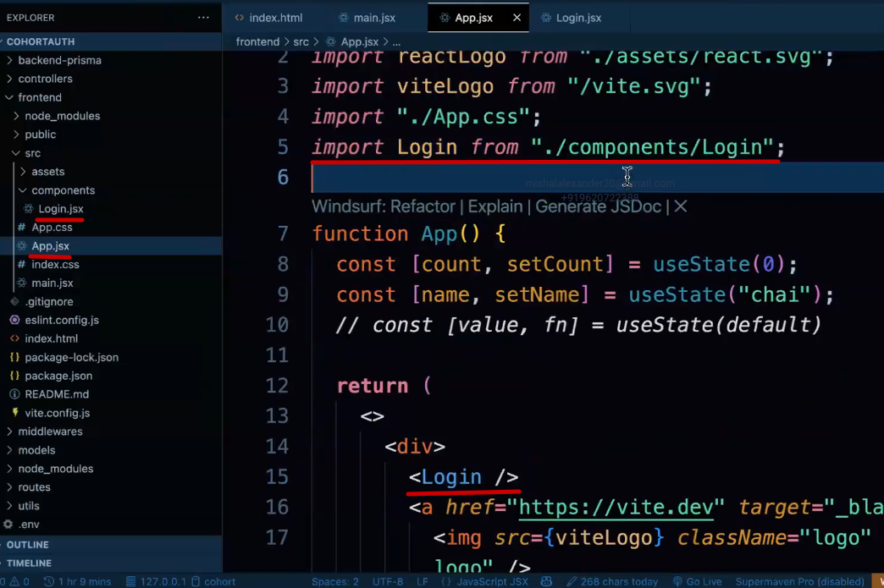Image resolution: width=884 pixels, height=588 pixels.
Task: Expand the models folder
Action: [36, 451]
